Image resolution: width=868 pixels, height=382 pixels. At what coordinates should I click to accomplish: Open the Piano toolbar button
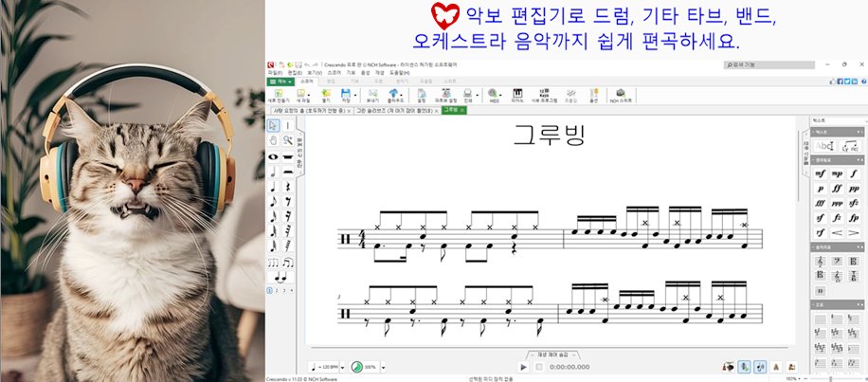tap(517, 96)
